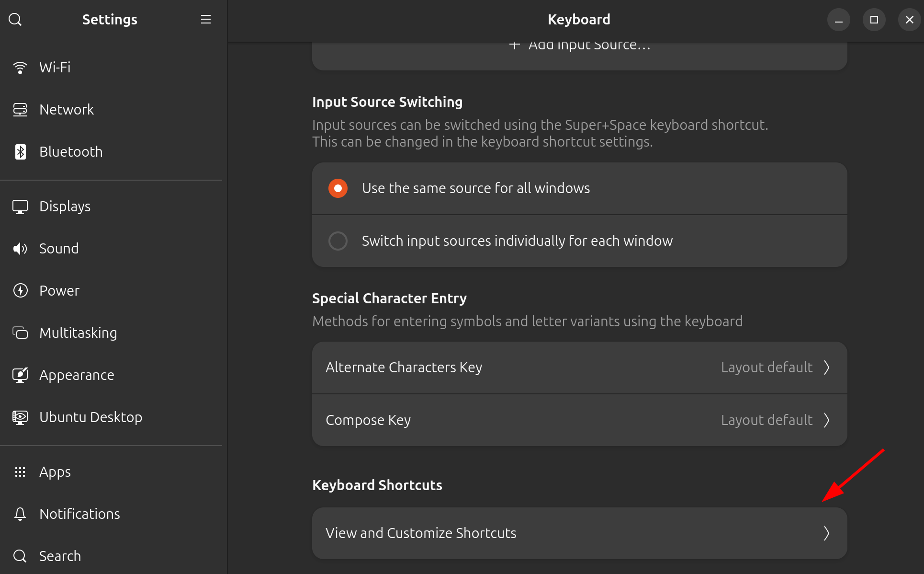The image size is (924, 574).
Task: Open the Search settings panel in sidebar
Action: (x=60, y=556)
